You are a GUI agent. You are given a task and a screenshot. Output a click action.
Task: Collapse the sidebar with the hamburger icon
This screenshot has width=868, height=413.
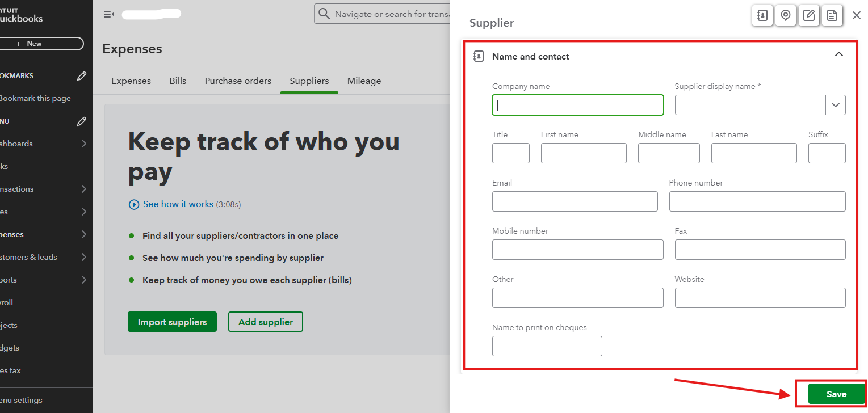pyautogui.click(x=109, y=14)
